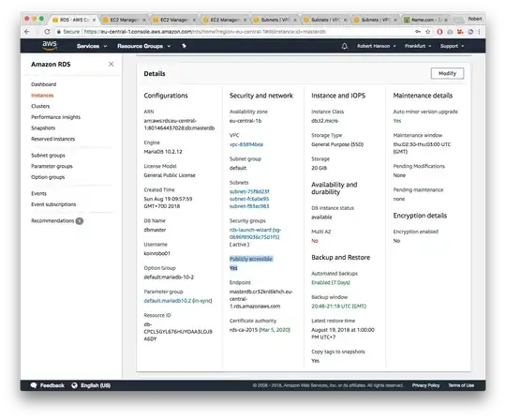Open Option groups in the sidebar

tap(48, 177)
